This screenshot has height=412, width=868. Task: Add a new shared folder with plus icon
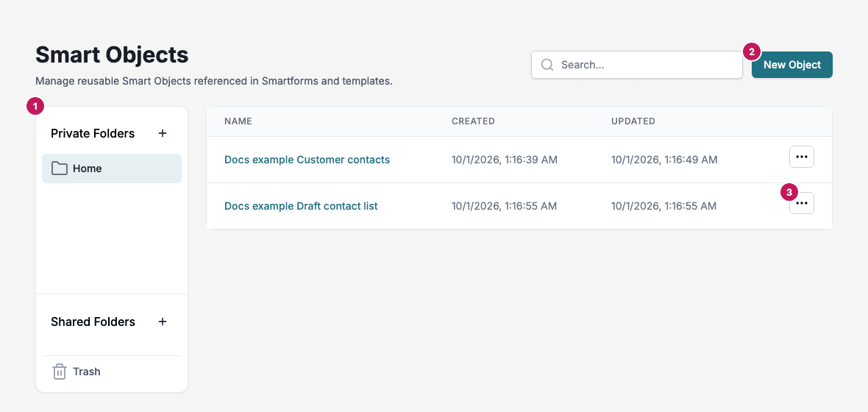[x=162, y=322]
